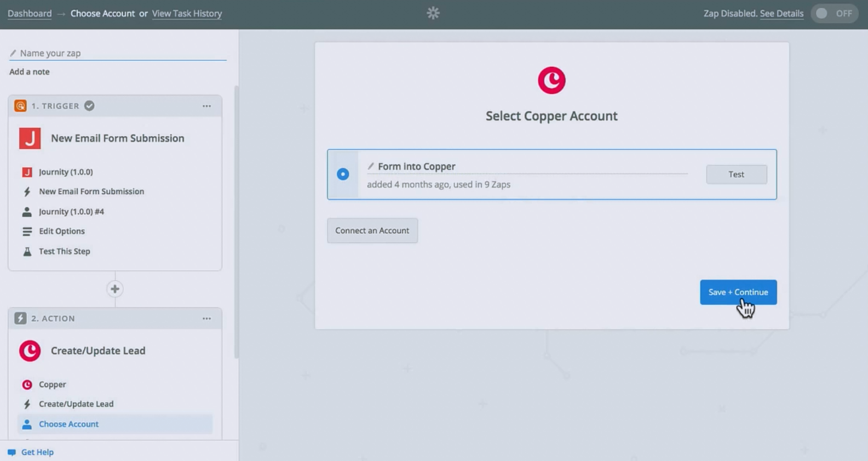The image size is (868, 461).
Task: Open the Action step options menu
Action: tap(206, 318)
